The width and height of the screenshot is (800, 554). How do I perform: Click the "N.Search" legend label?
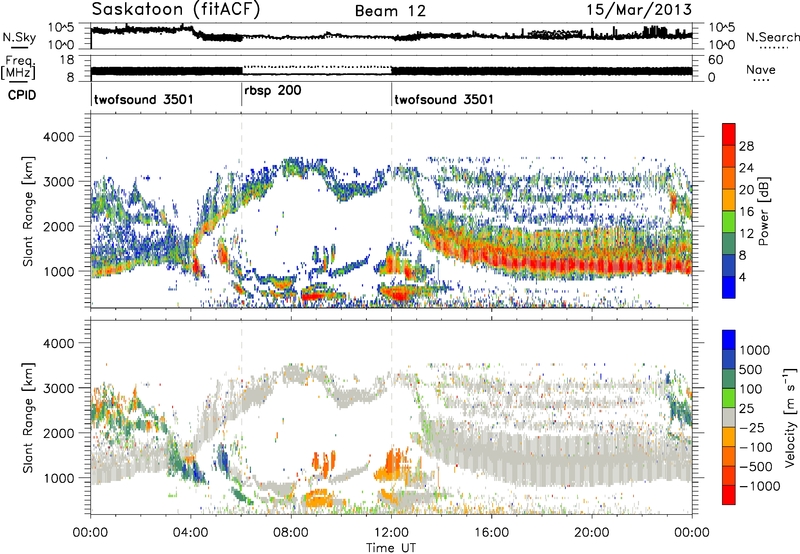coord(772,37)
